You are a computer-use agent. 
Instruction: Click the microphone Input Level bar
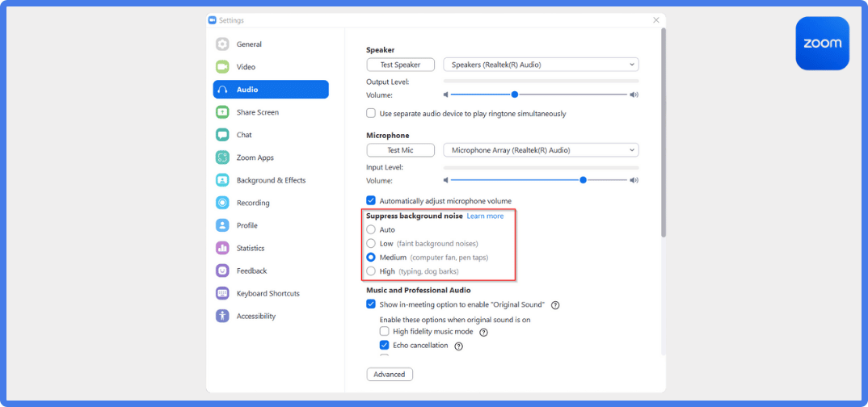tap(541, 167)
